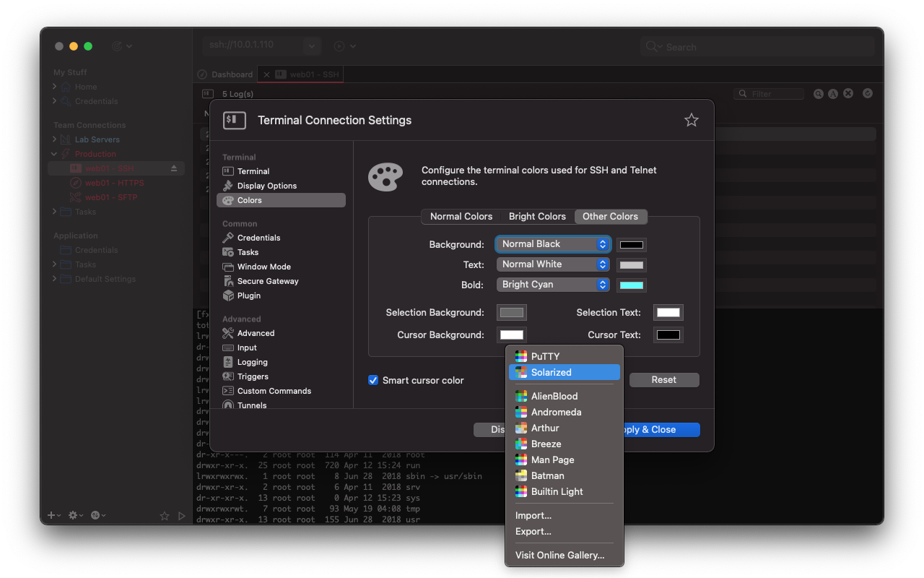Click the Selection Background color swatch
The height and width of the screenshot is (578, 924).
[x=511, y=312]
